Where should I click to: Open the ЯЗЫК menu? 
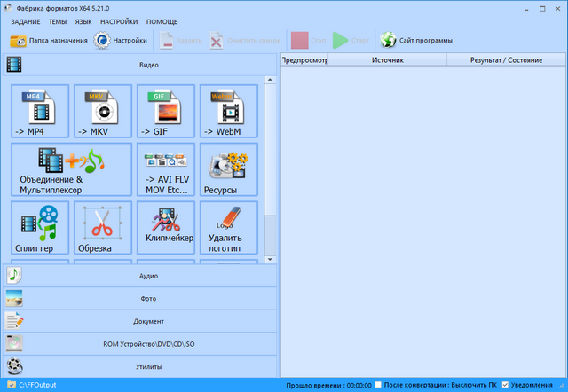coord(83,20)
